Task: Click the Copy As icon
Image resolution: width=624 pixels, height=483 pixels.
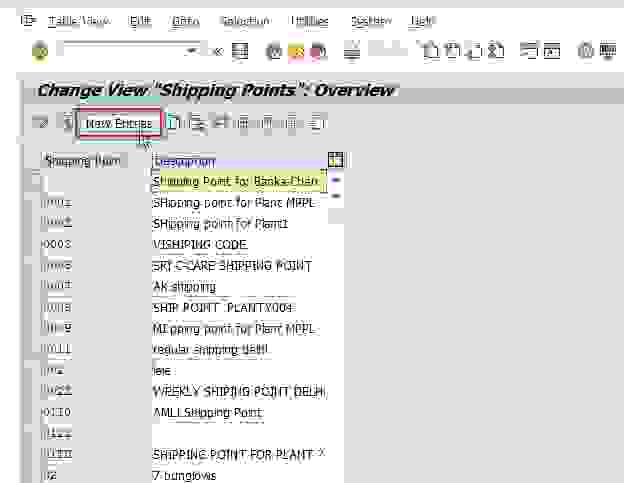Action: (x=174, y=123)
